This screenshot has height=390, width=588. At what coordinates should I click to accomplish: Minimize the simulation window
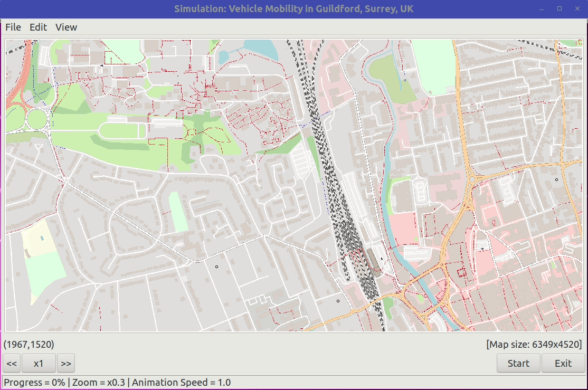542,8
